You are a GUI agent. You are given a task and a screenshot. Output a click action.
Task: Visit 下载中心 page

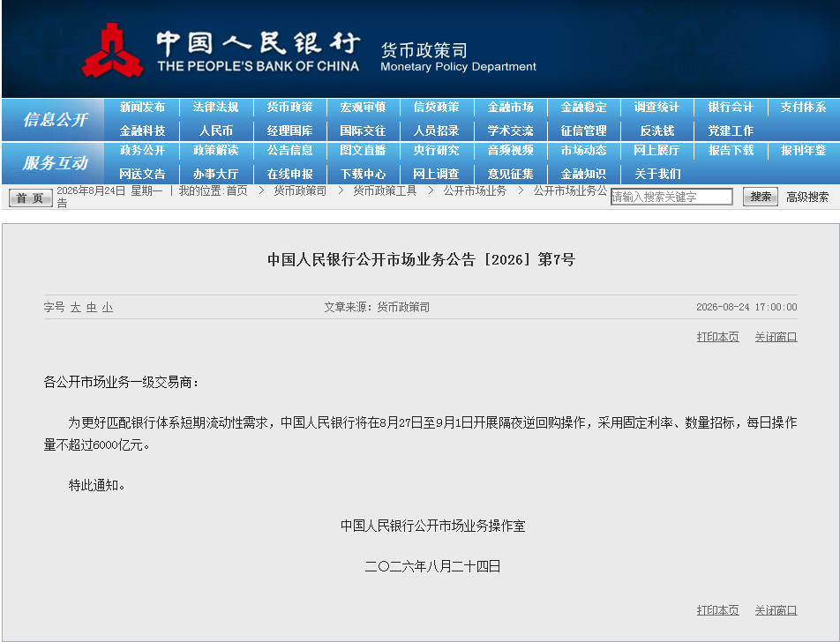[363, 174]
